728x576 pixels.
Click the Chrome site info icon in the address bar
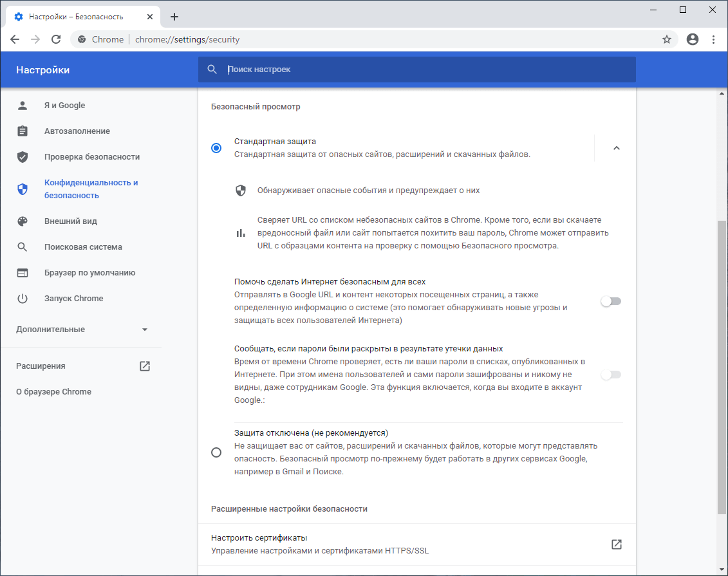click(x=82, y=39)
